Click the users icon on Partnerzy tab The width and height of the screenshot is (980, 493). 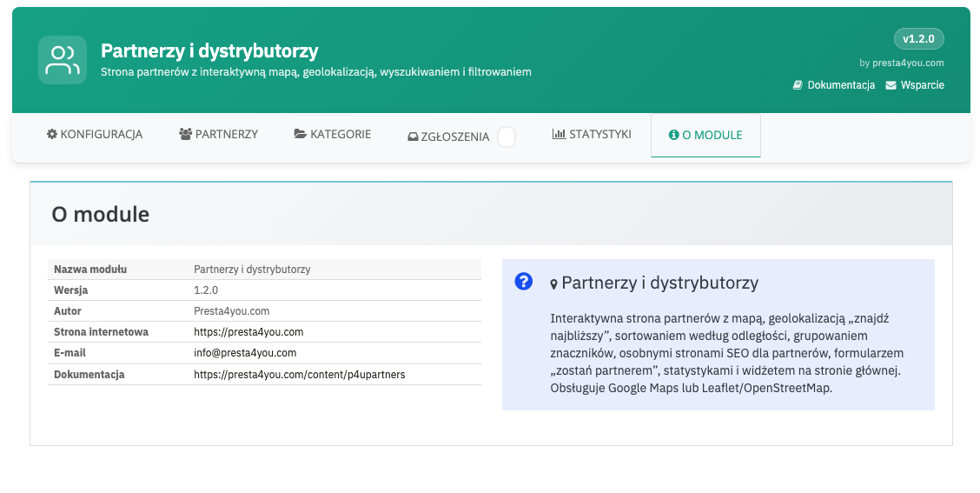pyautogui.click(x=185, y=134)
